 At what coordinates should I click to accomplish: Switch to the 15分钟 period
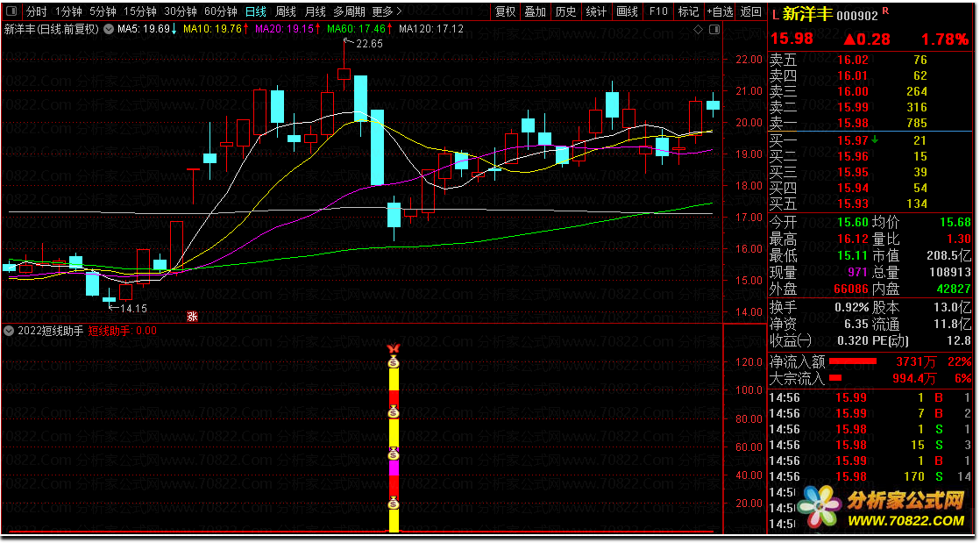pyautogui.click(x=140, y=11)
